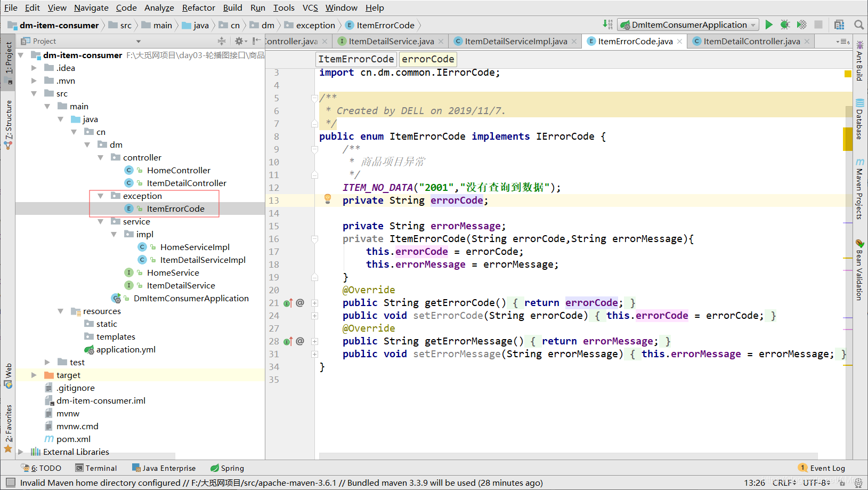Open the Spring tool window
The image size is (868, 490).
tap(227, 468)
